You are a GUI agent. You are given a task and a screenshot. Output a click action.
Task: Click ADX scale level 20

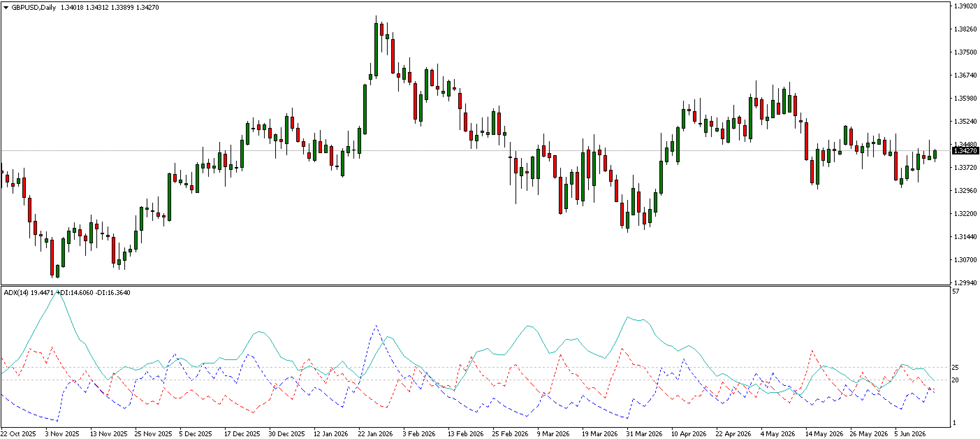[x=955, y=380]
